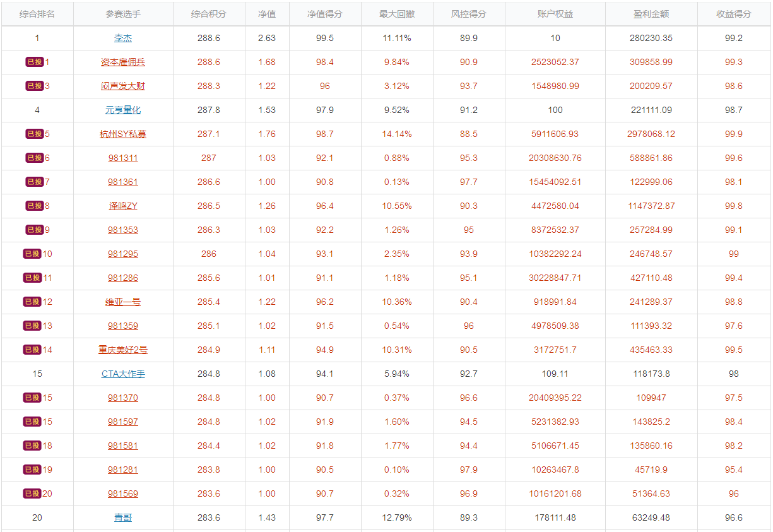This screenshot has width=773, height=532.
Task: Click the 综合积分 column header
Action: point(209,14)
